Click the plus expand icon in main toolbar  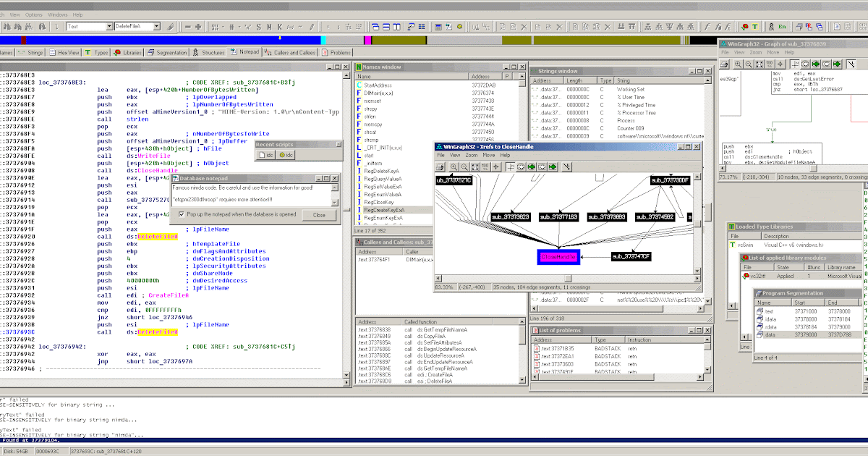coord(197,27)
